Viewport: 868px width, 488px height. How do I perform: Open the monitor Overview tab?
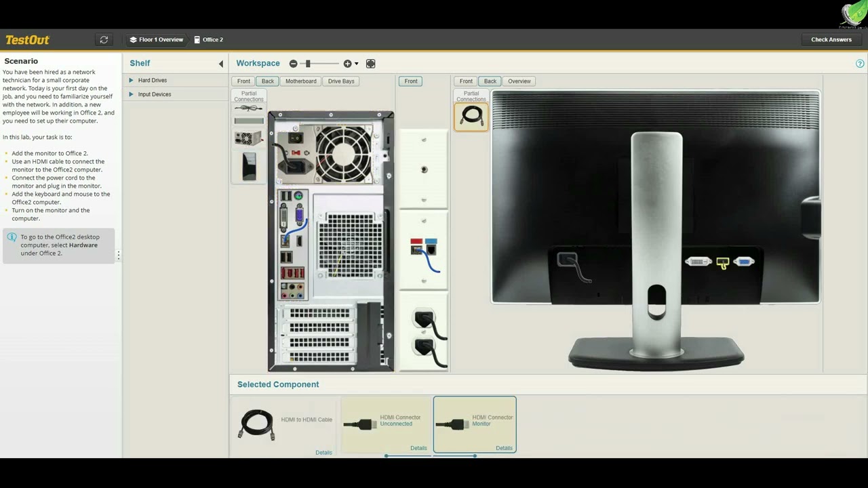(x=519, y=81)
